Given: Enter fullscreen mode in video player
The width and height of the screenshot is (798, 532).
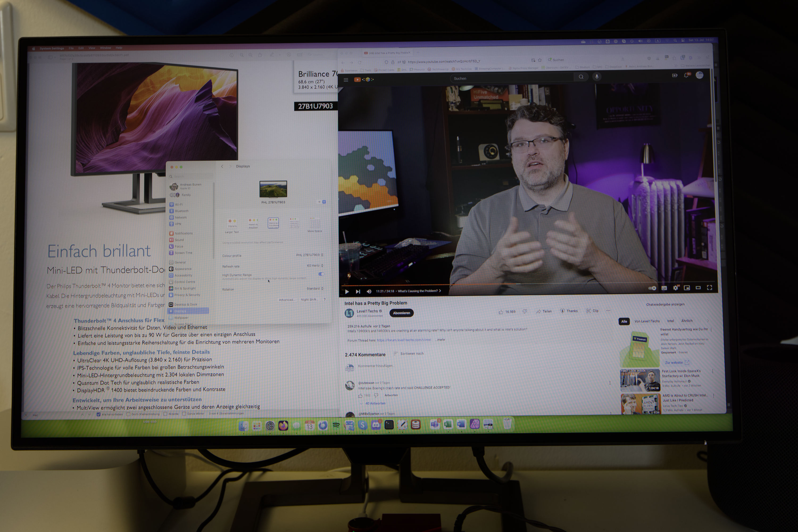Looking at the screenshot, I should [x=709, y=288].
